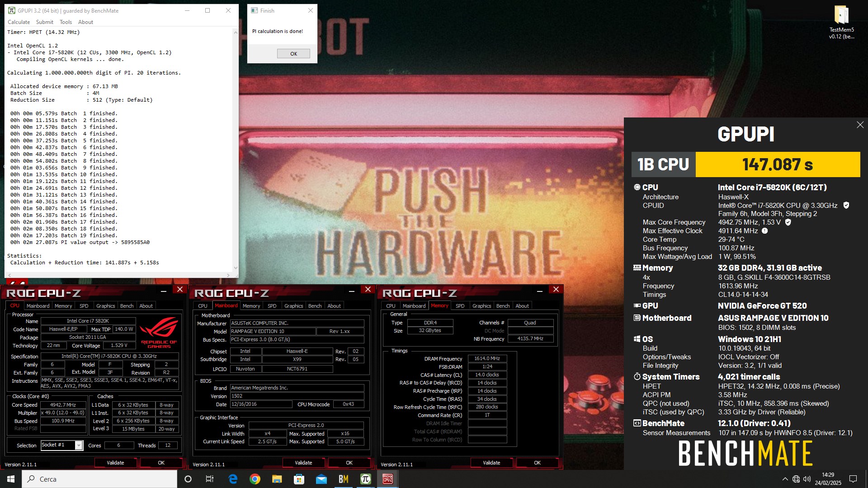Image resolution: width=868 pixels, height=488 pixels.
Task: Click the Windows Start button
Action: click(x=11, y=479)
